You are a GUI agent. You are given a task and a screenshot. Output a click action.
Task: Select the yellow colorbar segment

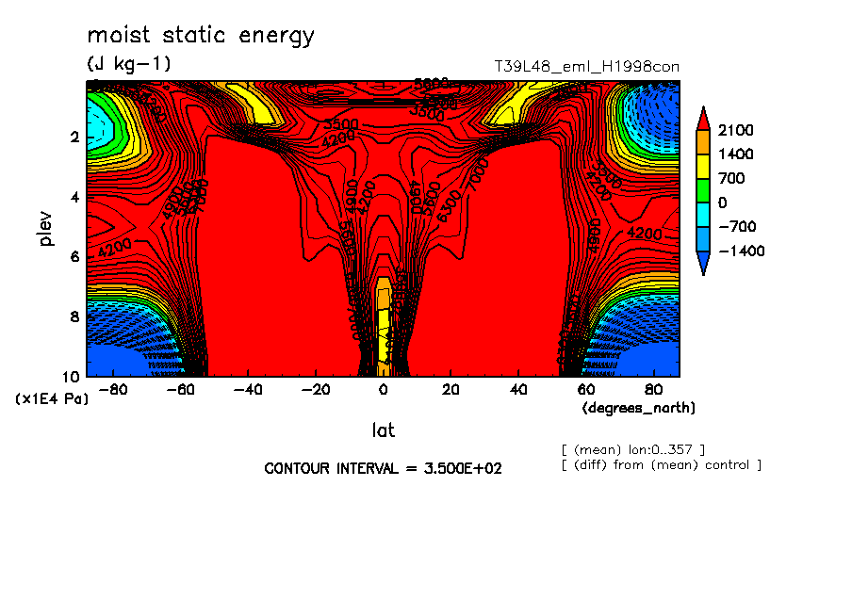(702, 166)
